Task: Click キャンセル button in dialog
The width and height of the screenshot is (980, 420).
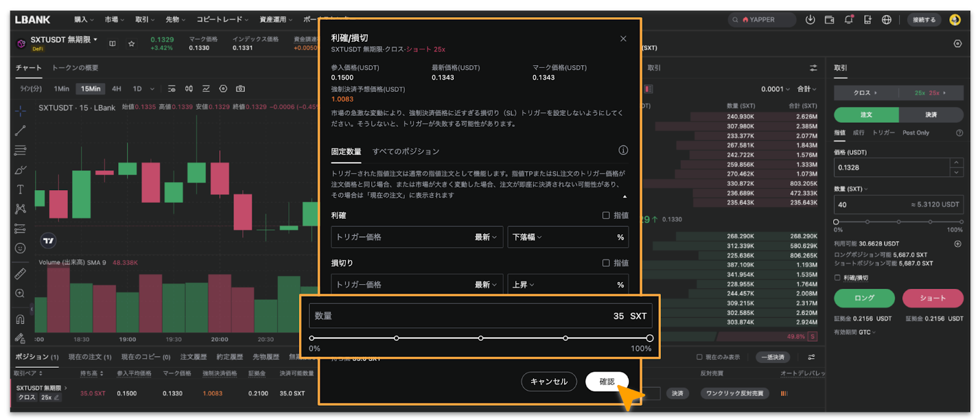Action: click(549, 381)
